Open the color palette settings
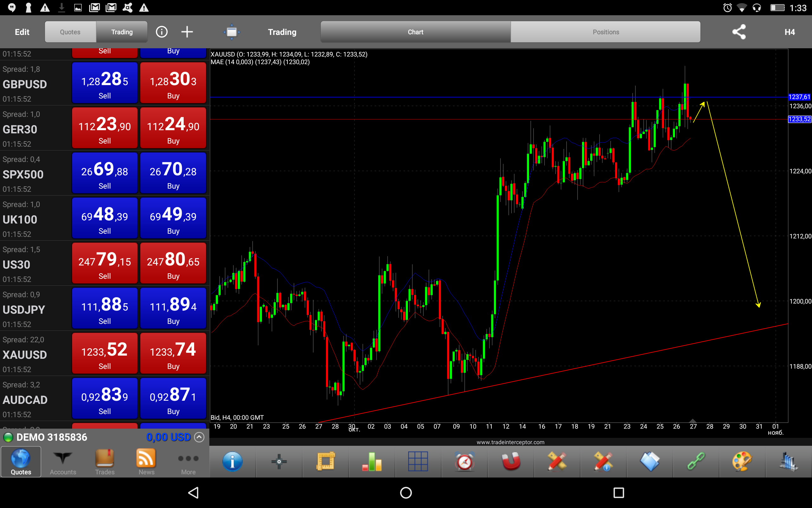The height and width of the screenshot is (508, 812). (x=742, y=461)
